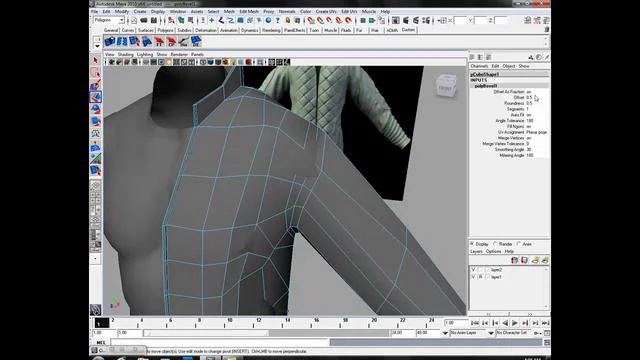Click the Offset As Fraction 'on' value
The width and height of the screenshot is (640, 360).
click(x=529, y=92)
